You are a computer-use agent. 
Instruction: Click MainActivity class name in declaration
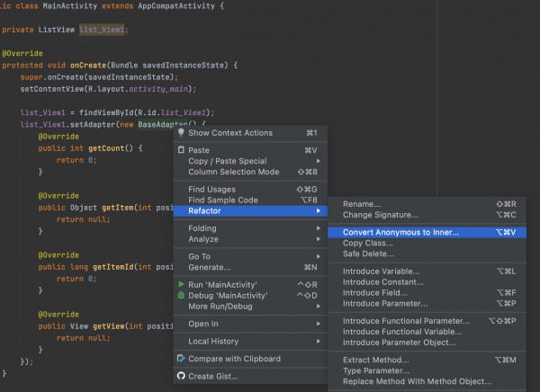[70, 6]
